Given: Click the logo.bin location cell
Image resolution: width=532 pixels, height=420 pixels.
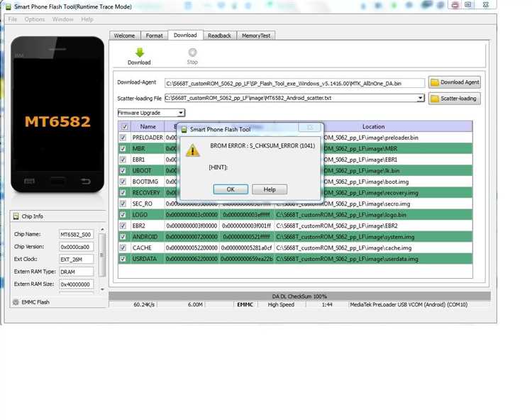Looking at the screenshot, I should coord(373,215).
